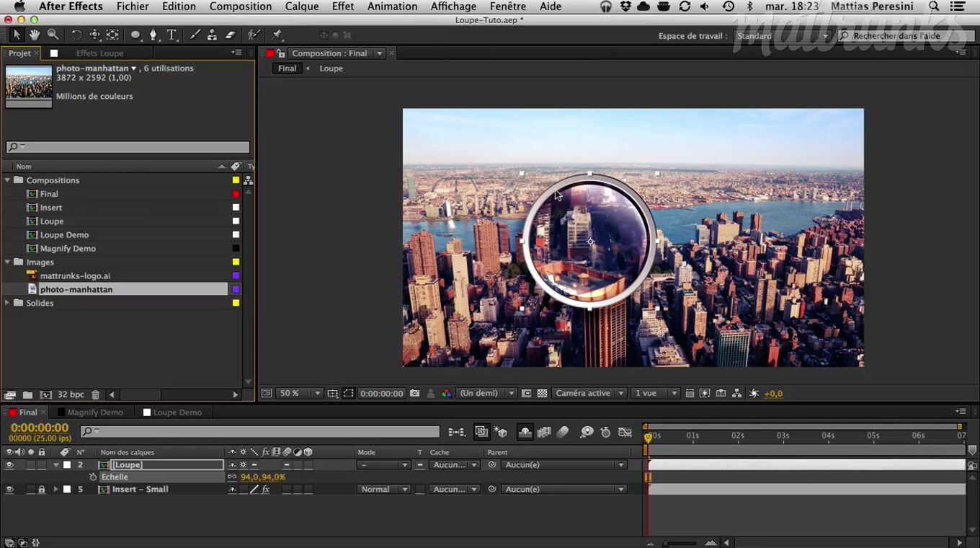The width and height of the screenshot is (980, 548).
Task: Click the Loupe breadcrumb in composition viewer
Action: coord(331,68)
